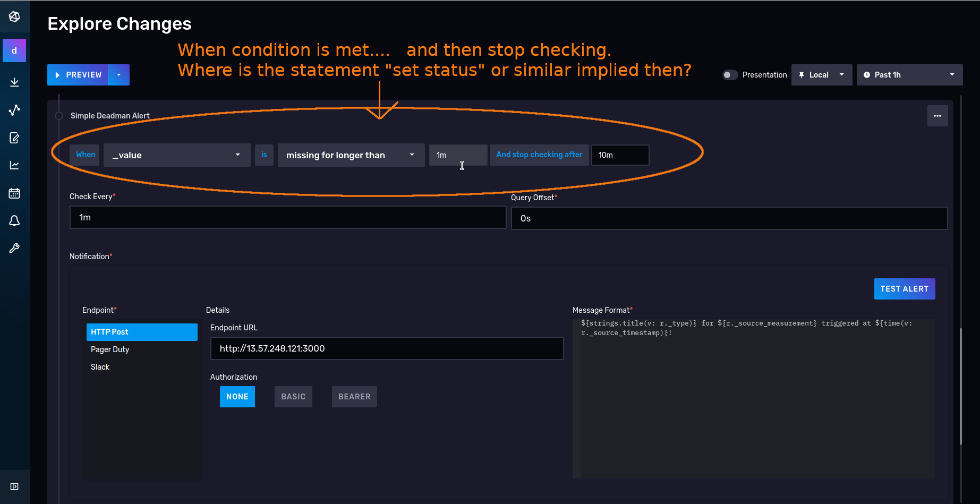Open Settings wrench sidebar icon
Image resolution: width=980 pixels, height=504 pixels.
(x=14, y=249)
